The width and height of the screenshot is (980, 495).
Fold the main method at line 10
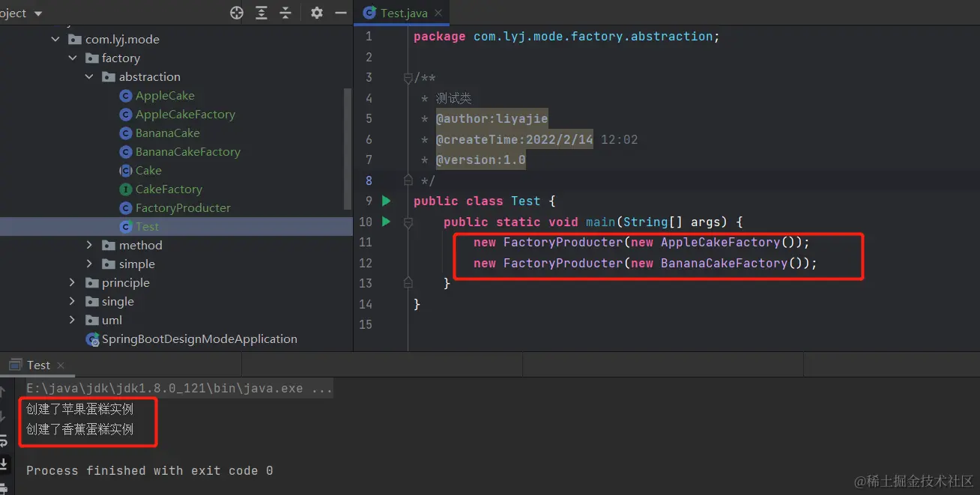(x=408, y=222)
